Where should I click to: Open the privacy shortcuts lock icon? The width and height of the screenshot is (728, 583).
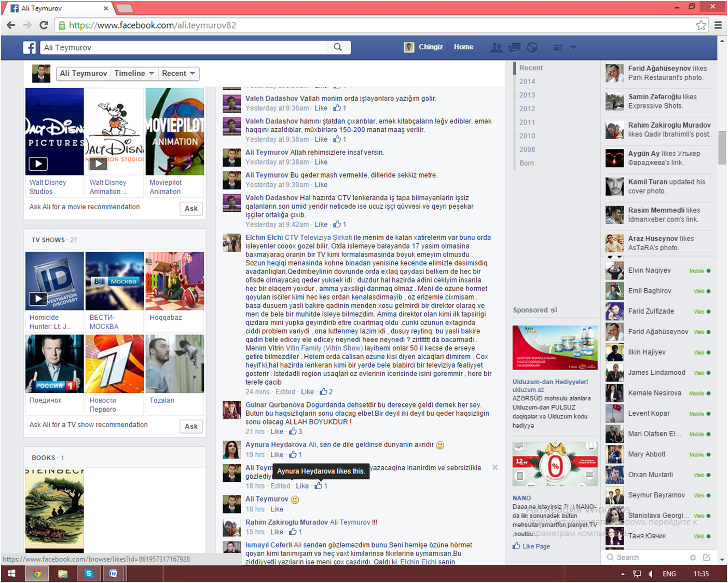coord(558,48)
